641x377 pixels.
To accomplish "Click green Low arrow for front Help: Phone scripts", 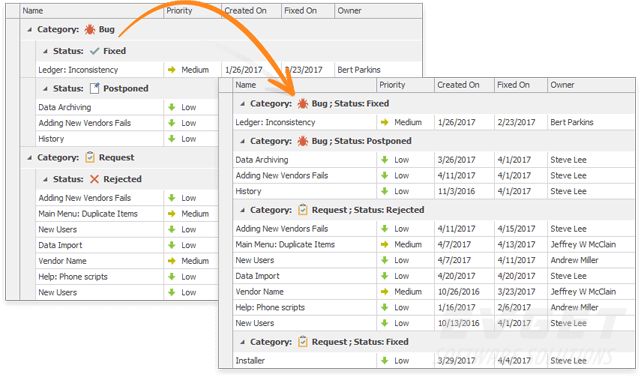I will coord(385,307).
